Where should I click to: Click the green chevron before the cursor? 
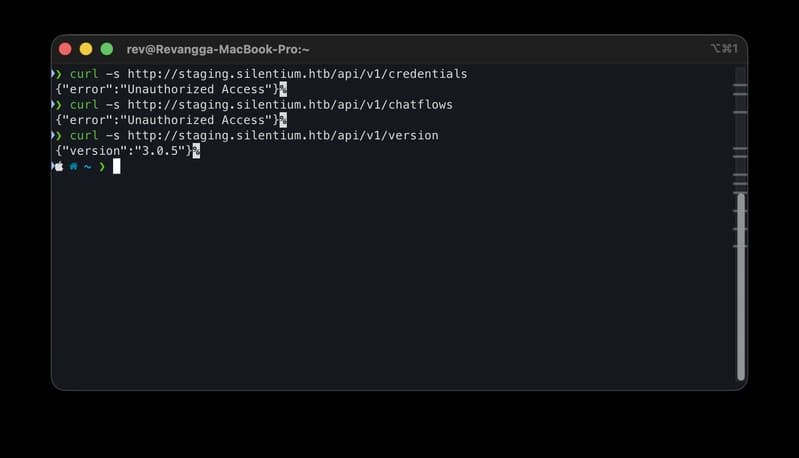coord(102,167)
